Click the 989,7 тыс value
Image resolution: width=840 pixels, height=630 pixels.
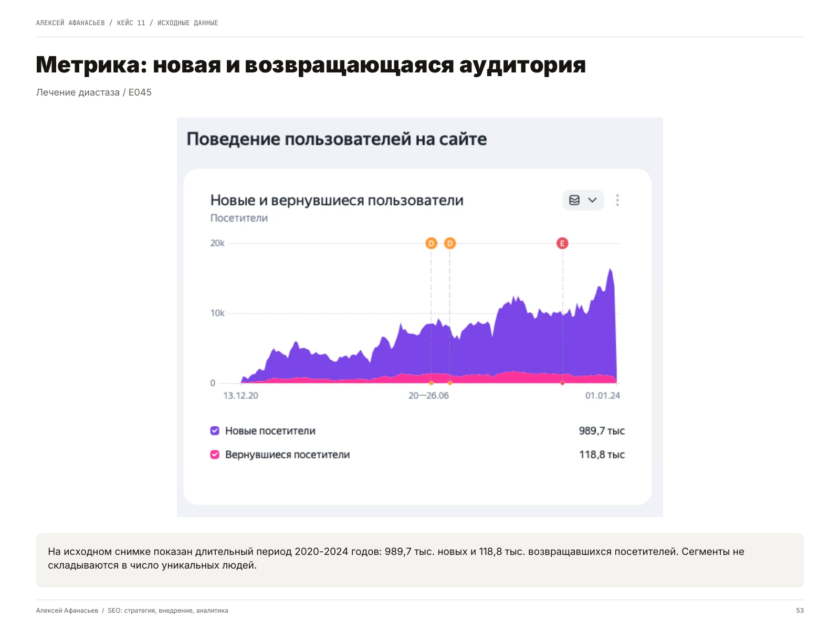point(602,431)
